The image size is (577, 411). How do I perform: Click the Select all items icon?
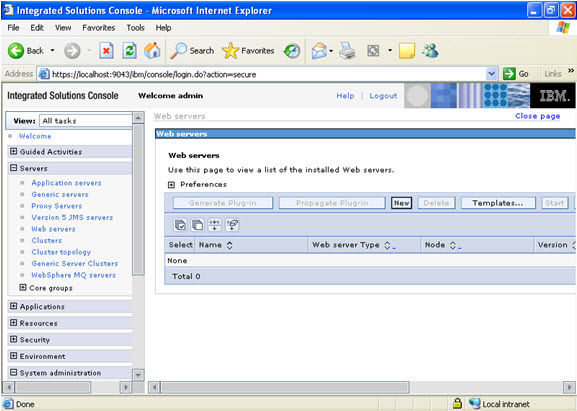tap(180, 224)
